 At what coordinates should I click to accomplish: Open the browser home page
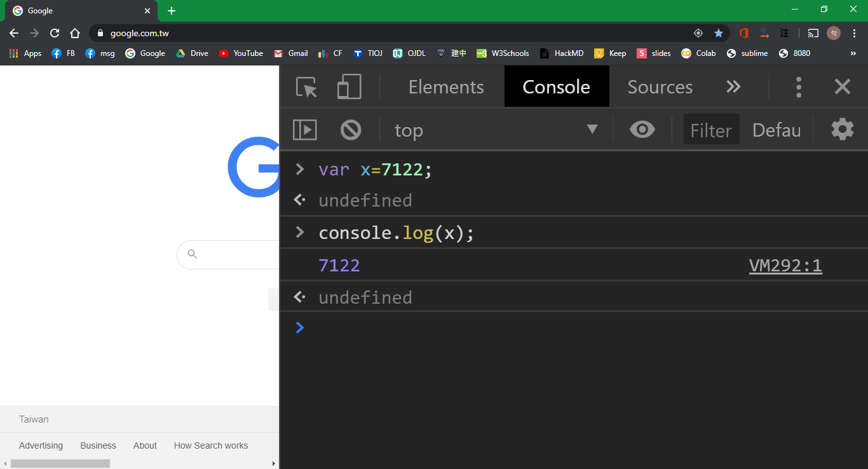(x=75, y=33)
